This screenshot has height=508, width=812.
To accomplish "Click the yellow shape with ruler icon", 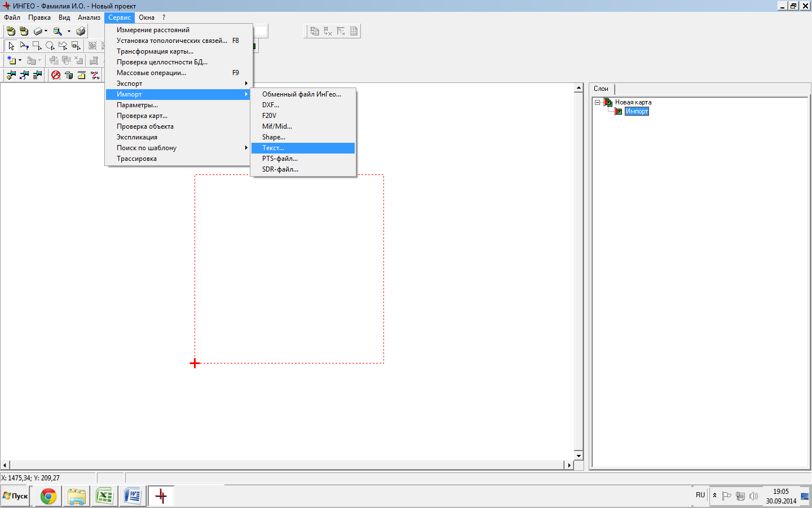I will (x=82, y=75).
